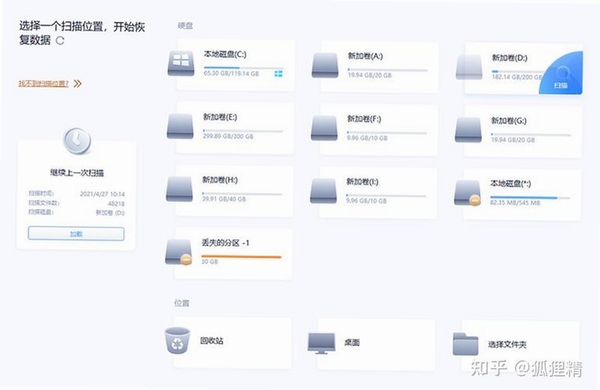The image size is (600, 390).
Task: Select the 本地磁盘(*:) drive icon
Action: (x=468, y=193)
